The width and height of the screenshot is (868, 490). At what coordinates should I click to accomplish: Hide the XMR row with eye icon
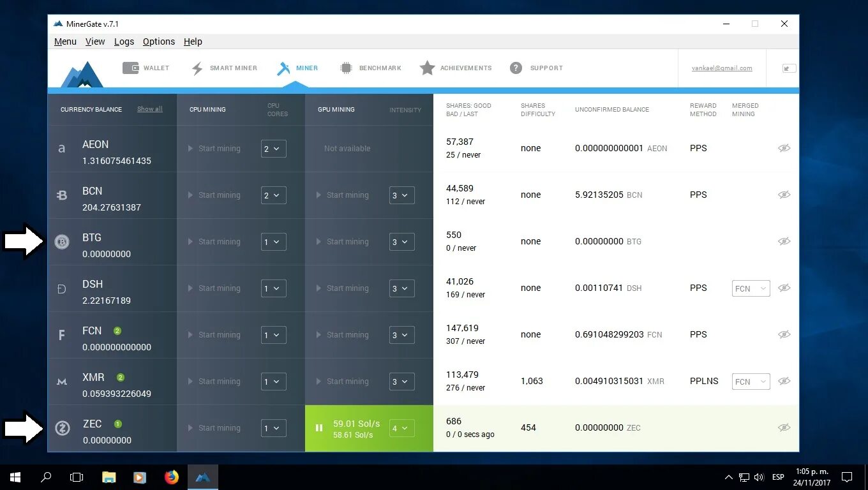pos(784,381)
